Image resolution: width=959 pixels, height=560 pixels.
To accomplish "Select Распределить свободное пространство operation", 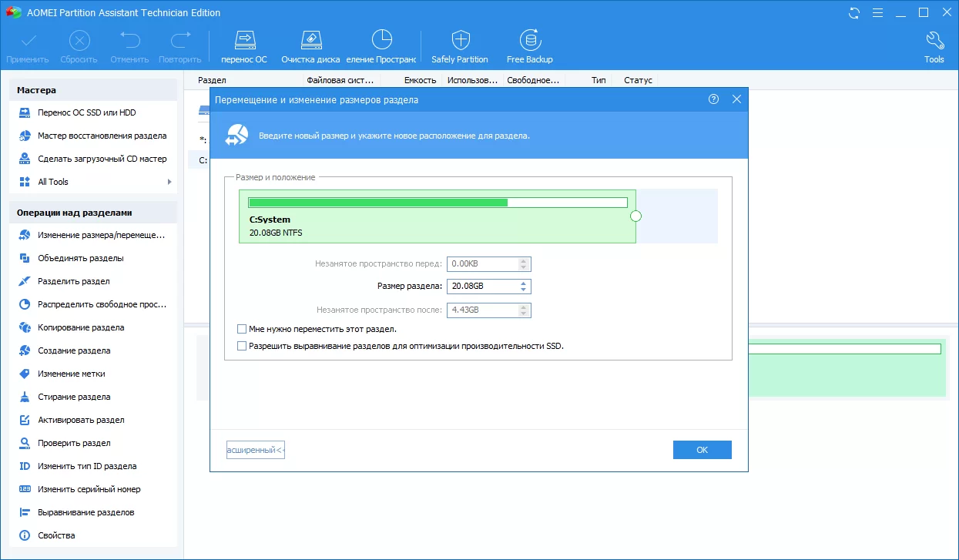I will click(92, 304).
